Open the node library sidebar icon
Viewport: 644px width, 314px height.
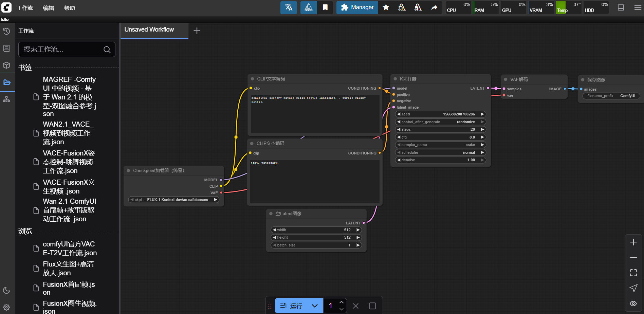point(6,48)
